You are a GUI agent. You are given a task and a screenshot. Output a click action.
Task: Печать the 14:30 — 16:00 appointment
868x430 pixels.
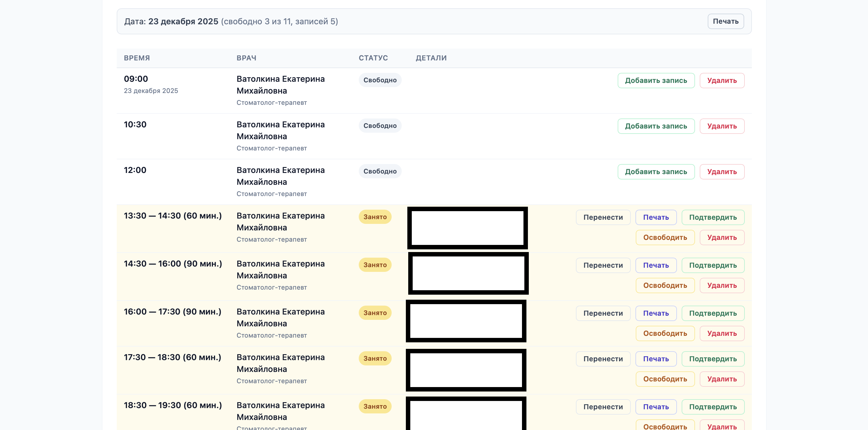tap(656, 265)
